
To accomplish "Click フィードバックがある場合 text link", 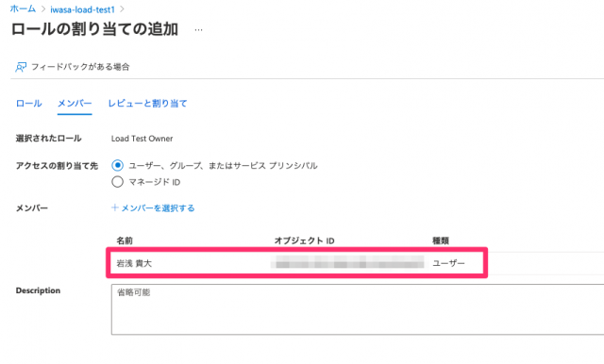I will pos(80,67).
